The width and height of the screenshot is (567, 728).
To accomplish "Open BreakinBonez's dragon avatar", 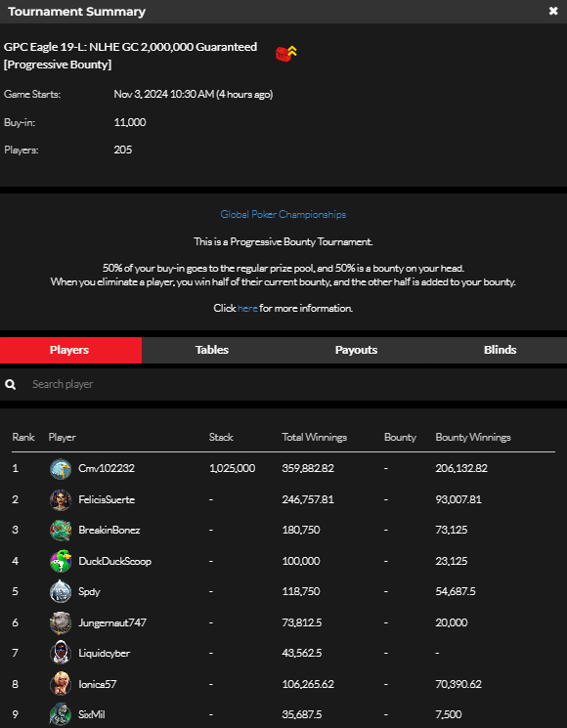I will click(61, 531).
